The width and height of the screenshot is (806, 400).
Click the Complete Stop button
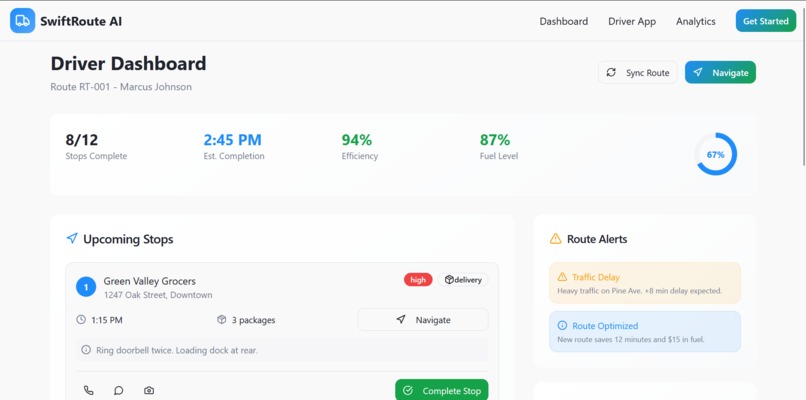[x=442, y=391]
